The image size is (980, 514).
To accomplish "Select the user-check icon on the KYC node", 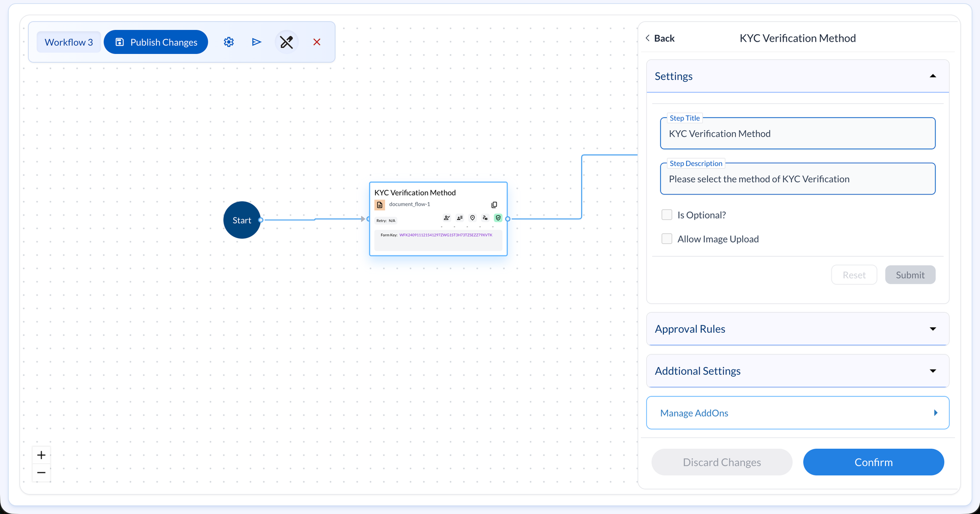I will 446,218.
